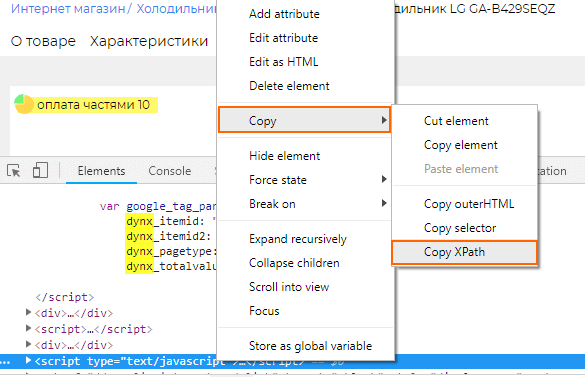Open the Elements tab
585x377 pixels.
pos(101,171)
